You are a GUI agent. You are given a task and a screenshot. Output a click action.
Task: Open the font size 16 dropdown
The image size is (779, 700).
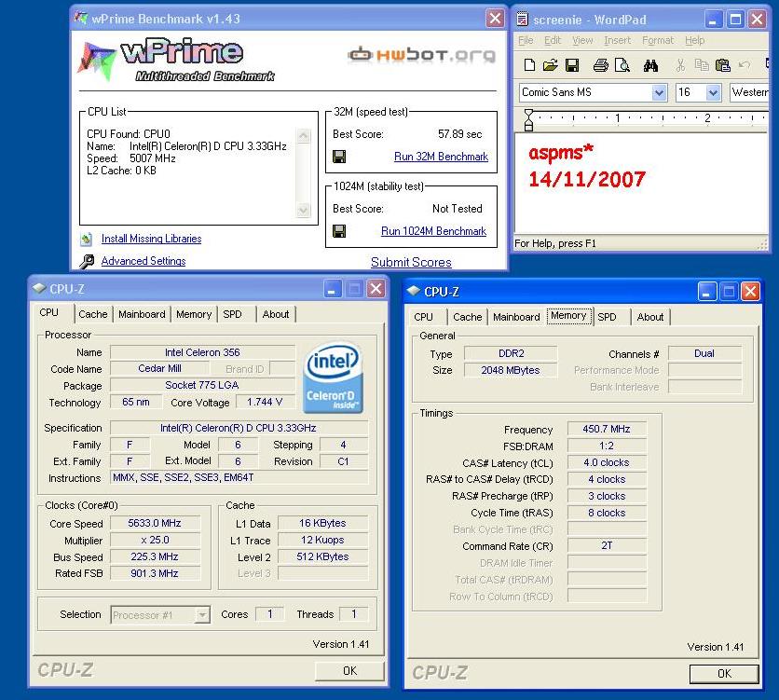click(x=714, y=92)
